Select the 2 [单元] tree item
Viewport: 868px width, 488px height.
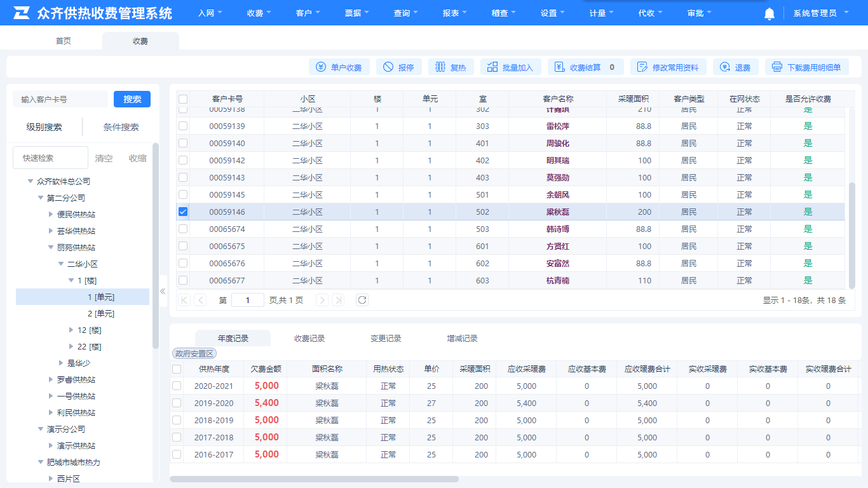tap(101, 313)
